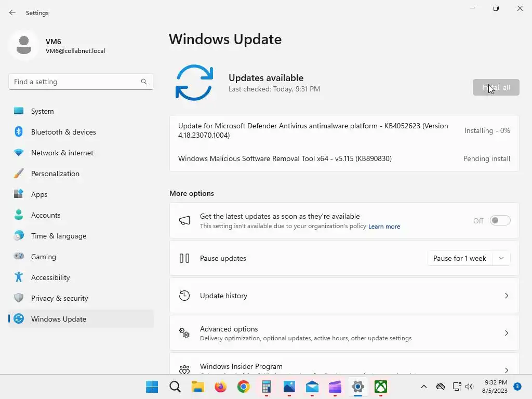Click the Pending install status
Viewport: 532px width, 399px height.
(x=486, y=158)
